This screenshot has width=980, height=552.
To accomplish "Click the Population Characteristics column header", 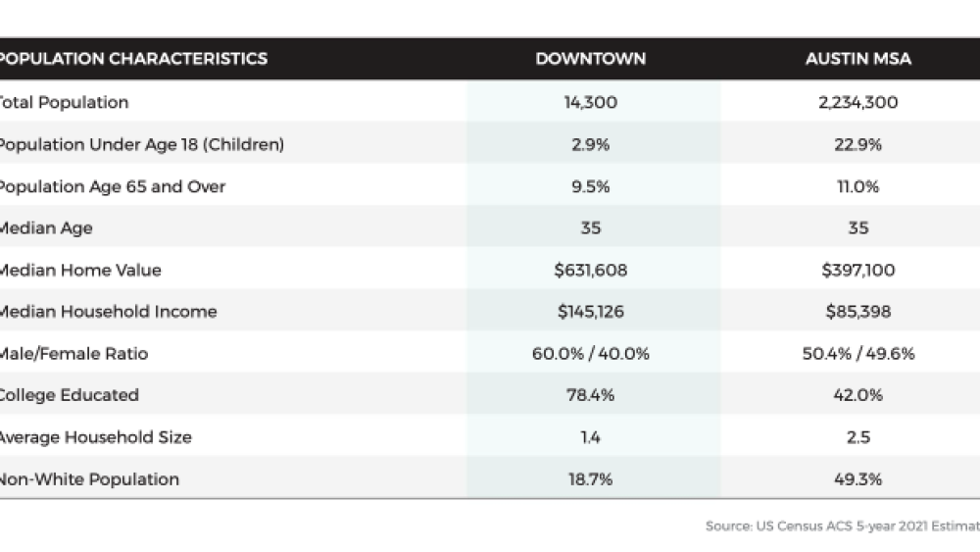I will pyautogui.click(x=132, y=59).
